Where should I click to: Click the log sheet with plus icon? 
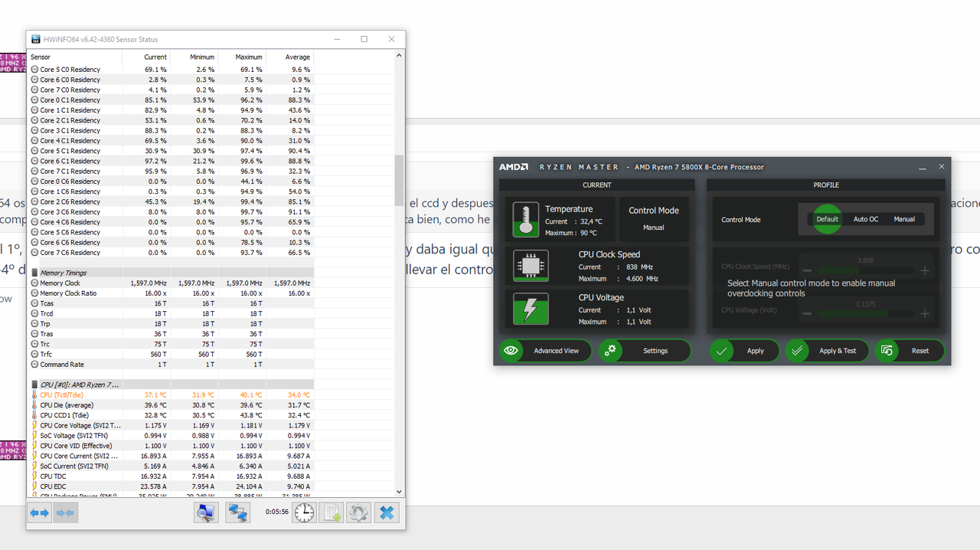pos(332,512)
